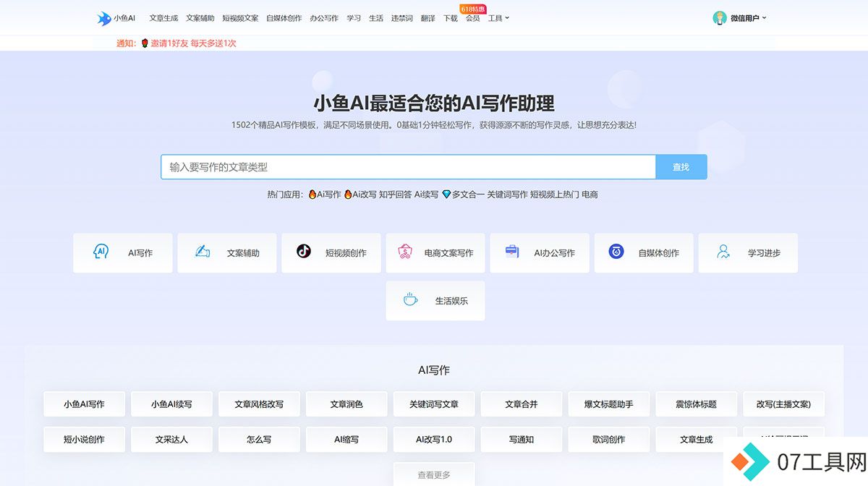Click the 电商文案写作 shopping bag icon
The width and height of the screenshot is (868, 486).
pos(405,252)
